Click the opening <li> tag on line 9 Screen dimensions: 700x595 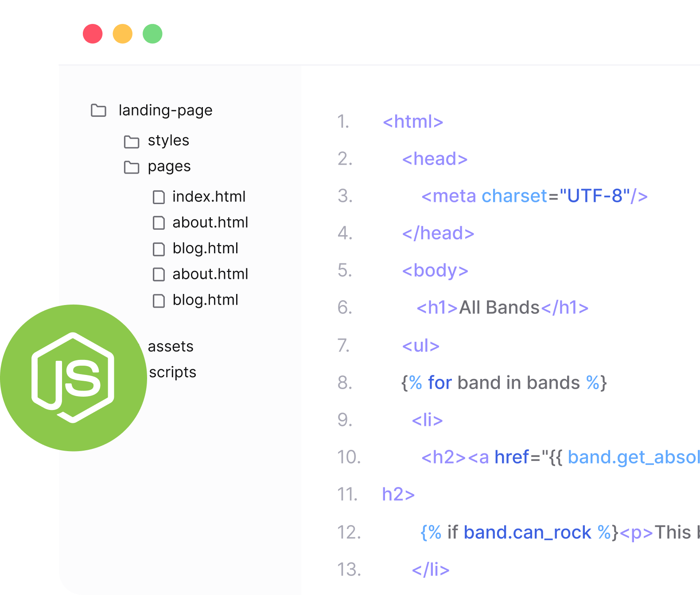(x=428, y=420)
